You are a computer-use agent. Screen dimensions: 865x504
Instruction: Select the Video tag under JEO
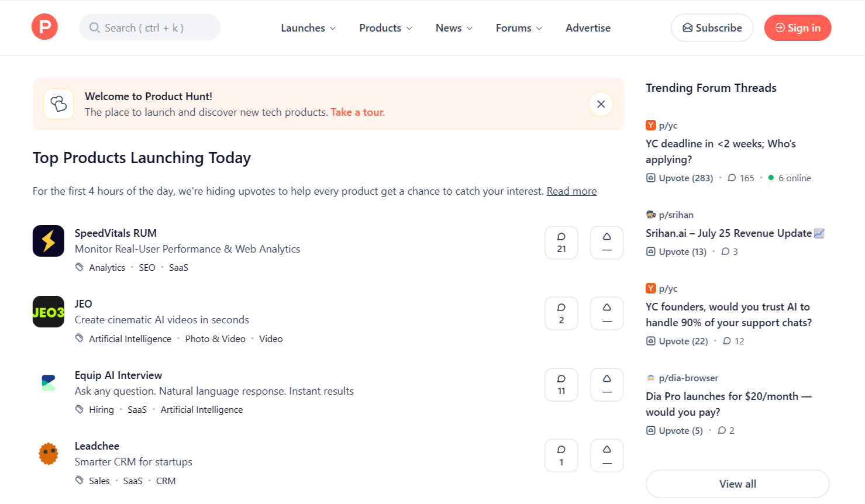tap(271, 339)
